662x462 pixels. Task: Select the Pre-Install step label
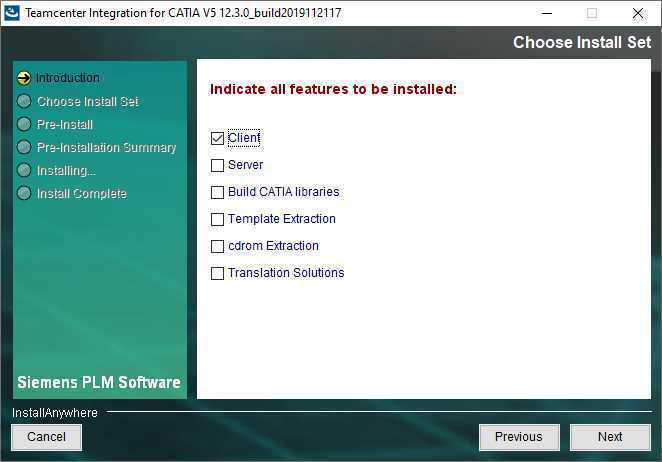65,124
